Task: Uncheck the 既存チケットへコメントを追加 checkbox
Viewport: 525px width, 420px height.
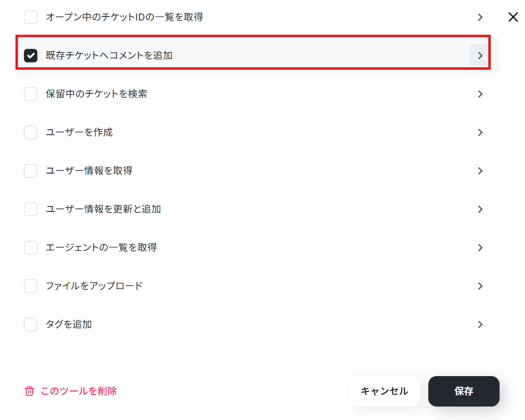Action: pyautogui.click(x=31, y=55)
